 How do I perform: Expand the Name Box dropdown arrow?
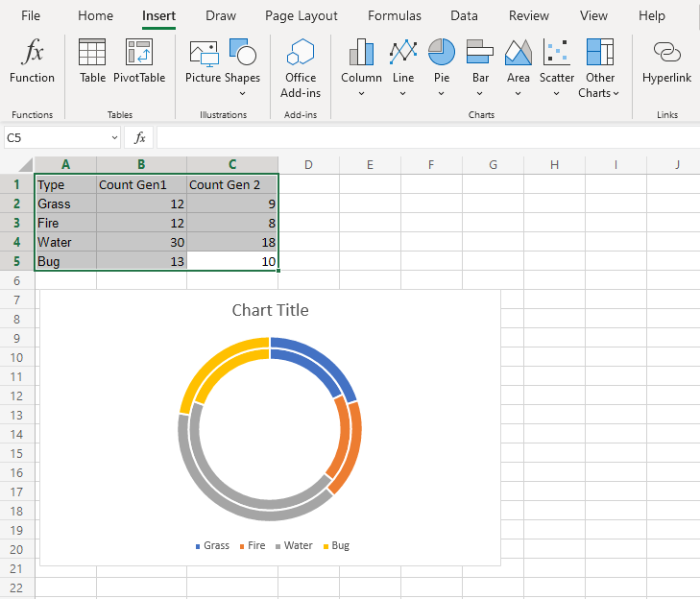coord(115,138)
